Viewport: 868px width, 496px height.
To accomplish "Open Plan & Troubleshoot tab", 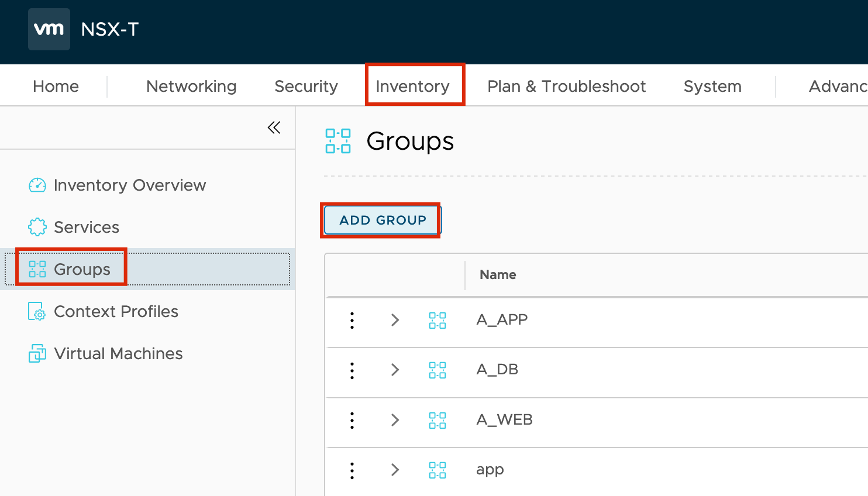I will tap(567, 86).
